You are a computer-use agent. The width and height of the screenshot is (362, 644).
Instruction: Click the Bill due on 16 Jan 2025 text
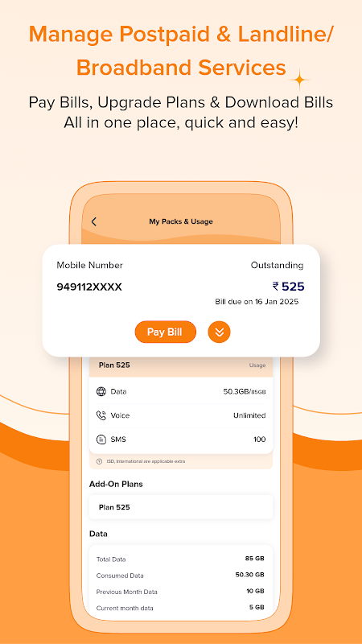(257, 302)
